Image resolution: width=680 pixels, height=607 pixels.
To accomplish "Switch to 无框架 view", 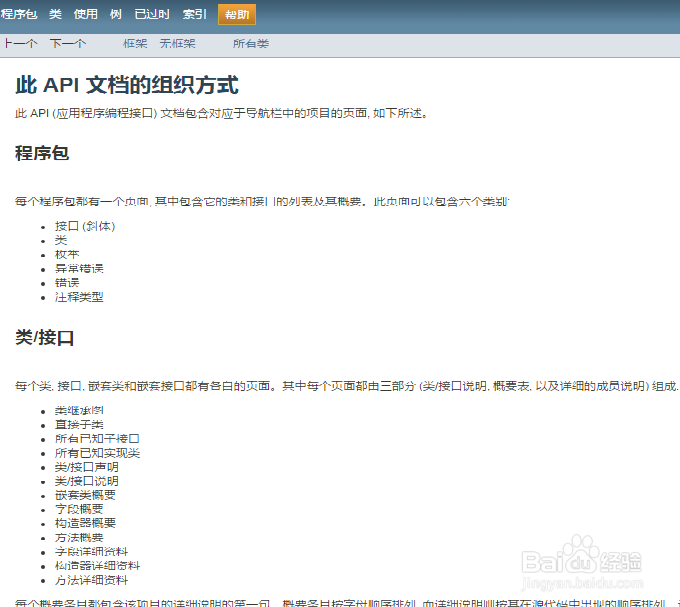I will (177, 43).
